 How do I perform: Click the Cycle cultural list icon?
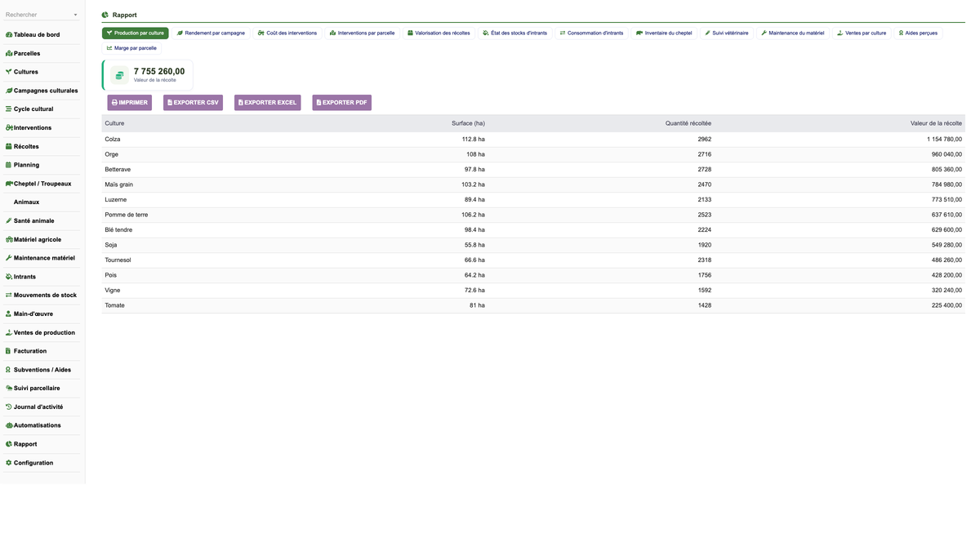[9, 109]
